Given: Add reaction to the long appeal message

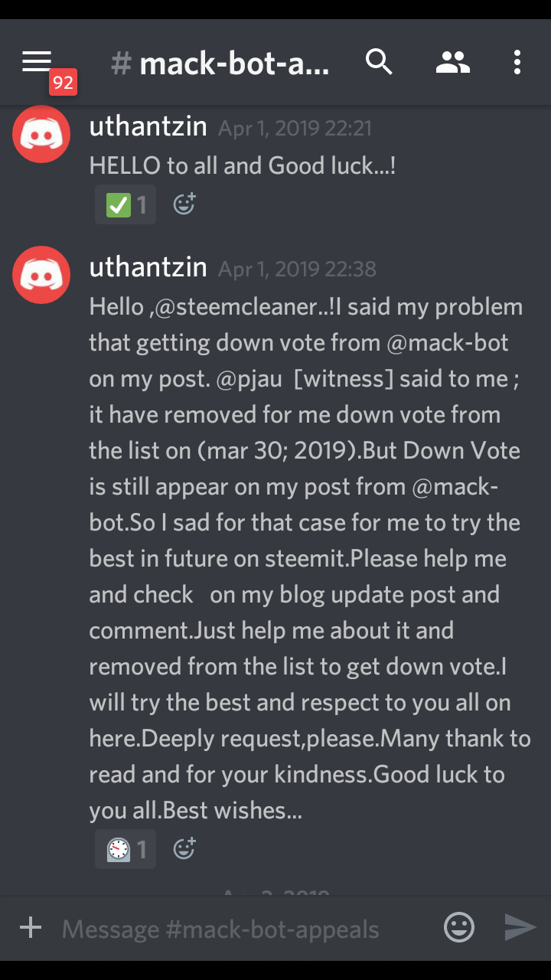Looking at the screenshot, I should coord(184,849).
